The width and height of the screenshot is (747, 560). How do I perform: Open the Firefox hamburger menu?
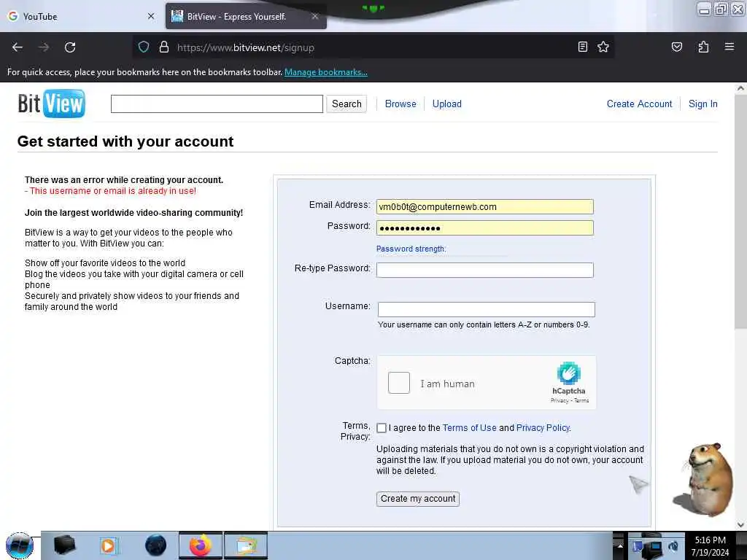(729, 47)
